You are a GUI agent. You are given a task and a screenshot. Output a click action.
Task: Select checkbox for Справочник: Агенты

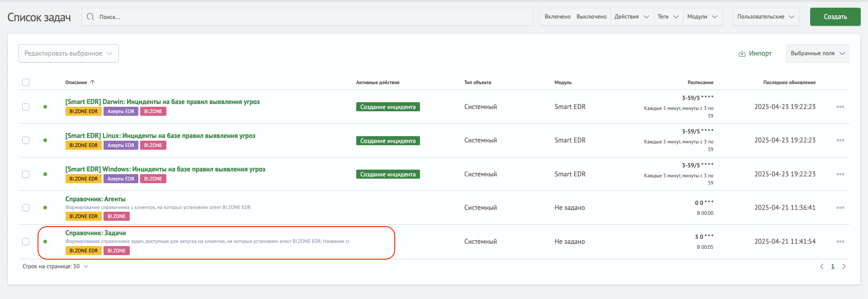pyautogui.click(x=26, y=208)
